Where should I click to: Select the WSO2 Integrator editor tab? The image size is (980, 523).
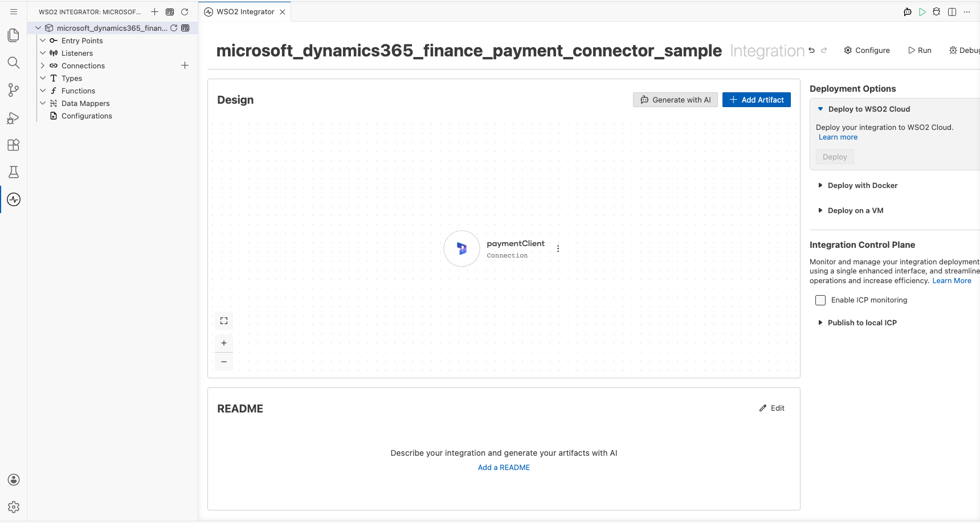[245, 11]
